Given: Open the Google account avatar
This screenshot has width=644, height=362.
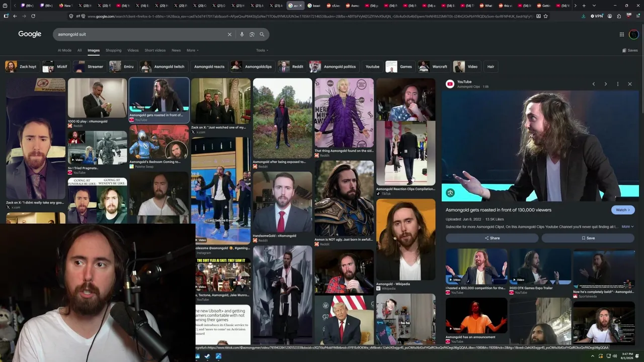Looking at the screenshot, I should click(633, 34).
